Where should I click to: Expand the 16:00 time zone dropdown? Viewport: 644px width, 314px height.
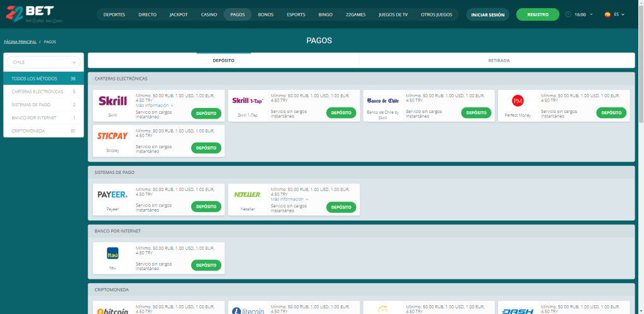coord(579,14)
